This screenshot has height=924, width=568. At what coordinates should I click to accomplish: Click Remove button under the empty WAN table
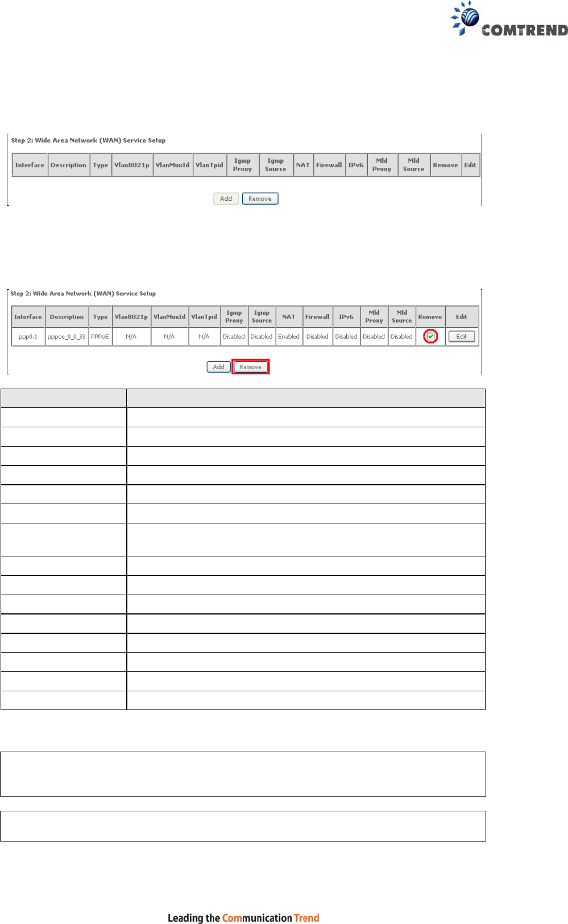(x=260, y=199)
